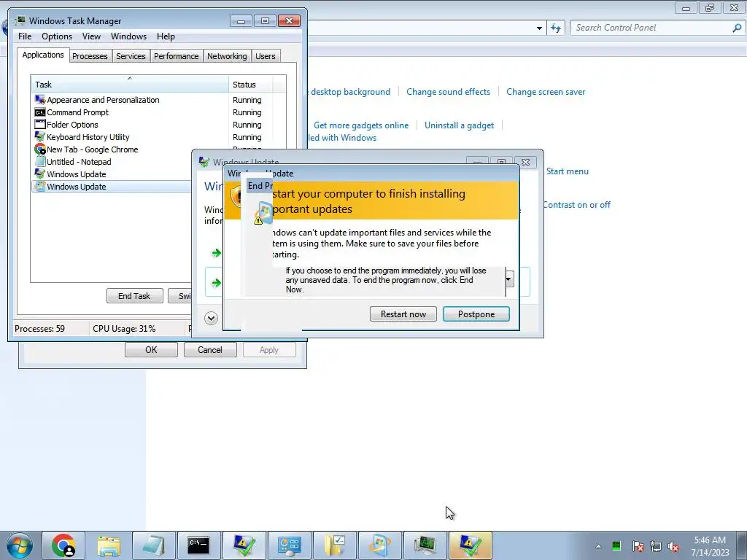Click the highlighted 'Windows Update' task
This screenshot has width=747, height=560.
(112, 187)
